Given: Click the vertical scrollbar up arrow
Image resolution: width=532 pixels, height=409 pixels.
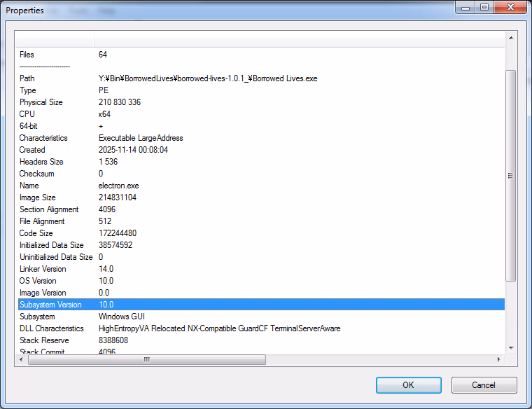Looking at the screenshot, I should click(x=510, y=37).
